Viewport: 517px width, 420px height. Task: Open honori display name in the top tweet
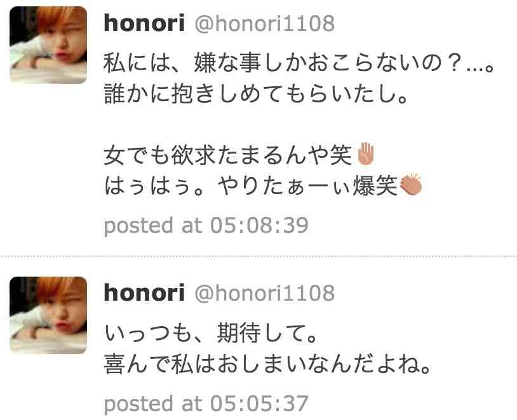pyautogui.click(x=144, y=23)
